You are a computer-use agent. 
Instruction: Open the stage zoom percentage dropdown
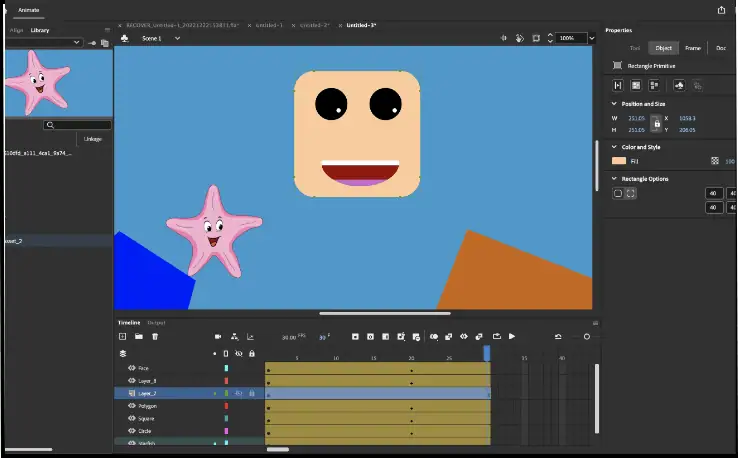(x=592, y=38)
